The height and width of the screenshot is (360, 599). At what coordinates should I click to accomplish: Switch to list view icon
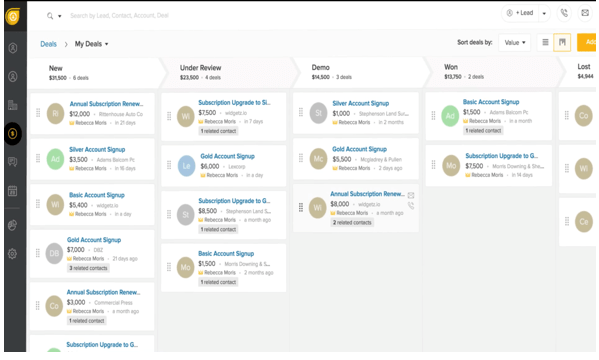coord(546,42)
